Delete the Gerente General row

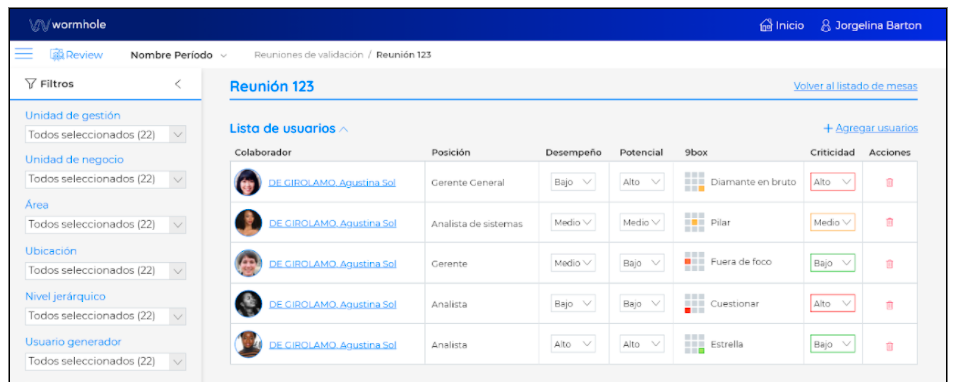[x=890, y=182]
